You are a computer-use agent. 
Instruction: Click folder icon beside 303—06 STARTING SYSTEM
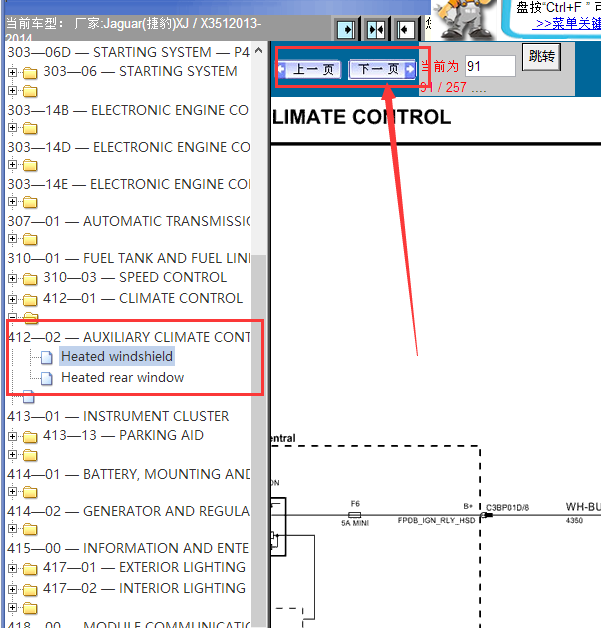(30, 73)
